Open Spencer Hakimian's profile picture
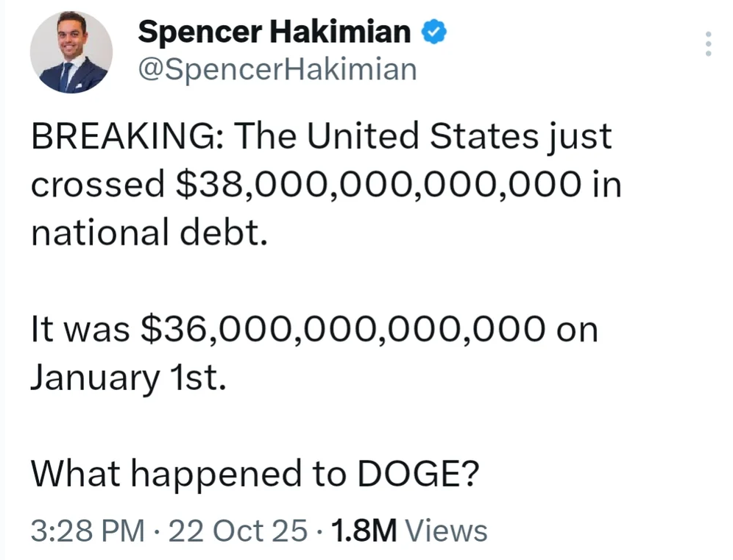This screenshot has width=733, height=560. (71, 52)
